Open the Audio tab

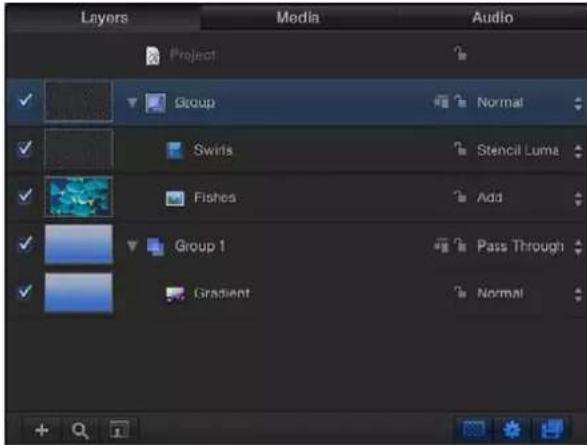[x=492, y=18]
